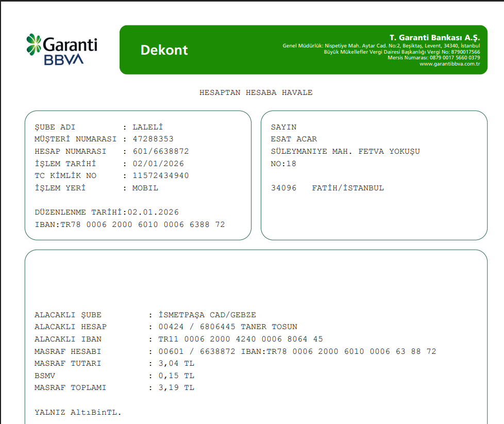Select İŞLEM TARİHİ value 02/01/2026
The image size is (504, 424).
pyautogui.click(x=158, y=164)
